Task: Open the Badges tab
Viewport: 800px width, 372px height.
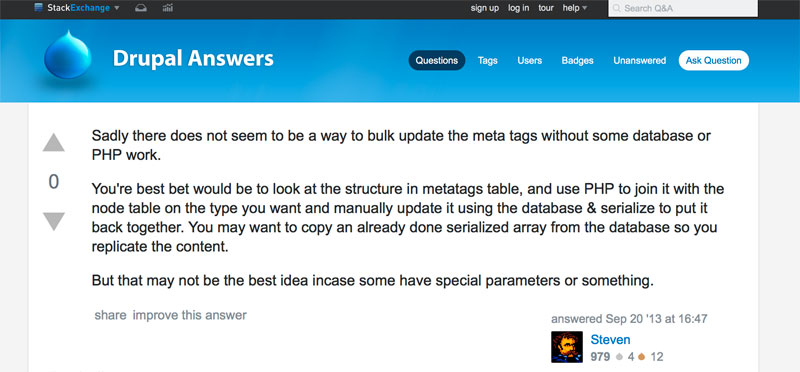Action: tap(578, 60)
